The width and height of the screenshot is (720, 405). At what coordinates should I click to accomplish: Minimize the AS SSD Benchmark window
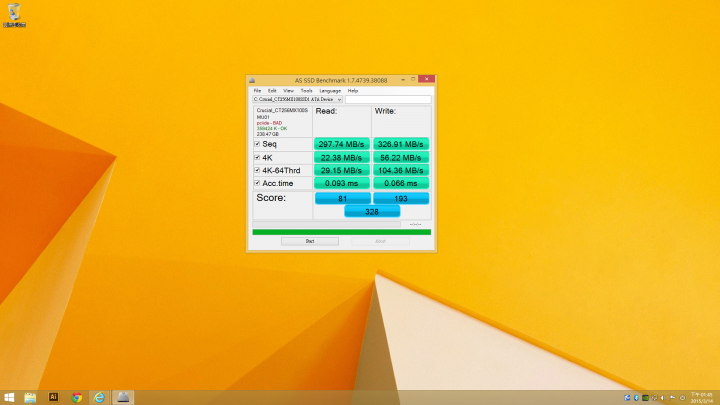(403, 79)
